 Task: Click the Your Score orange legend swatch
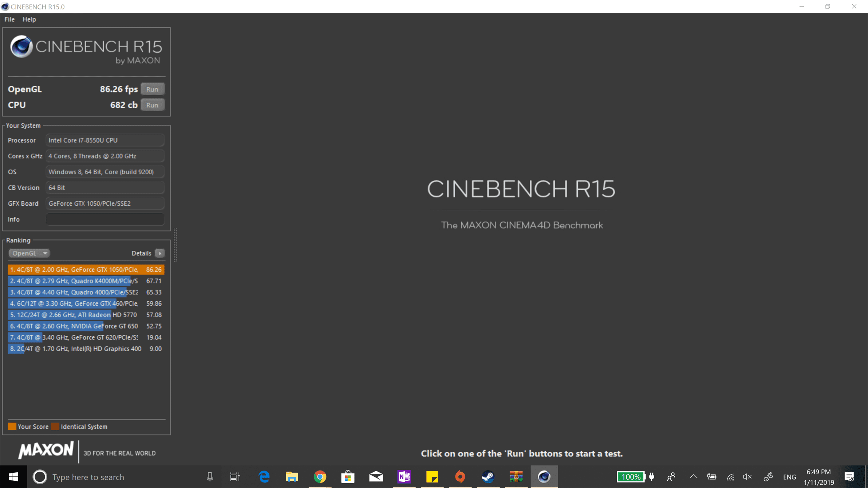(x=12, y=426)
